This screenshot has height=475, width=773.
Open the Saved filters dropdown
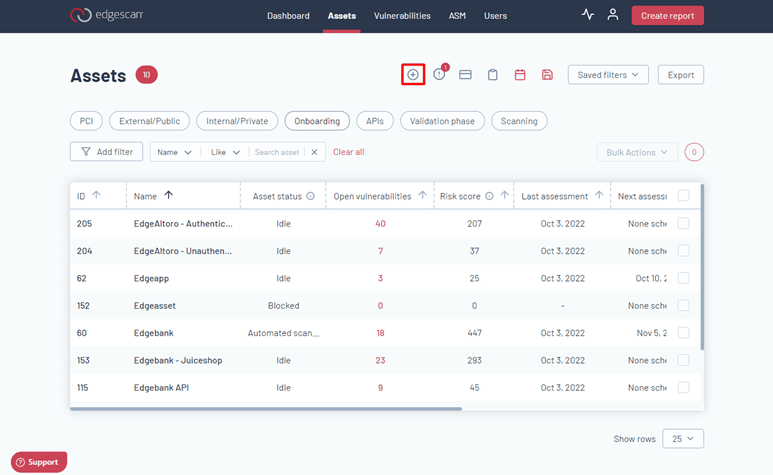tap(608, 75)
